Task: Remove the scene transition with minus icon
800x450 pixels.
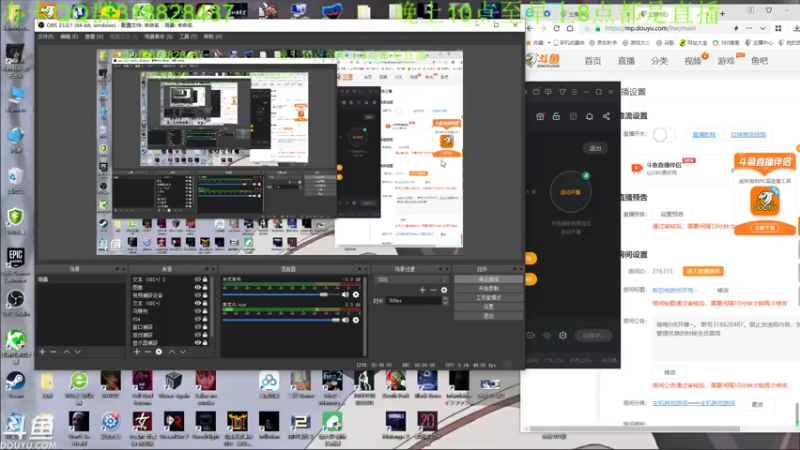Action: 433,290
